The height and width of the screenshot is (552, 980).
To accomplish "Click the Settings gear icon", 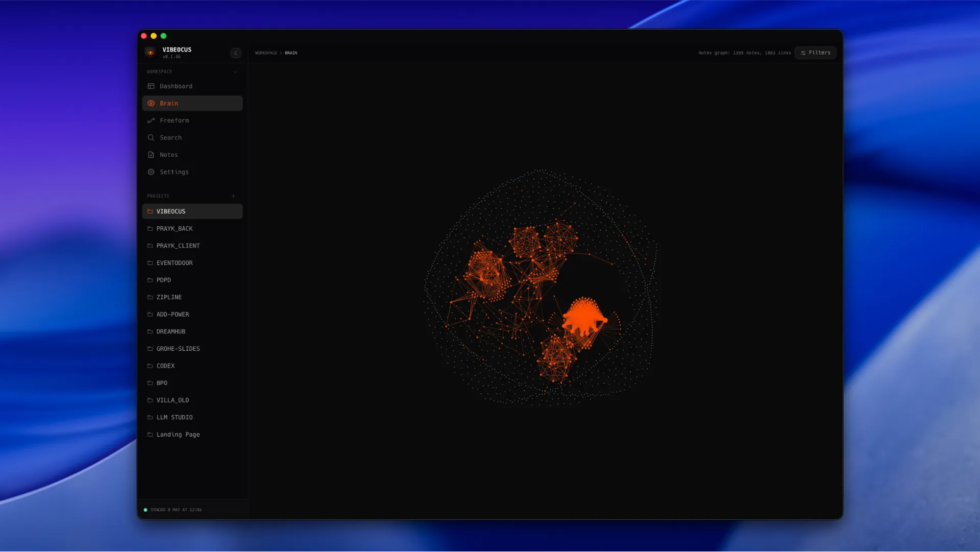I will tap(151, 172).
